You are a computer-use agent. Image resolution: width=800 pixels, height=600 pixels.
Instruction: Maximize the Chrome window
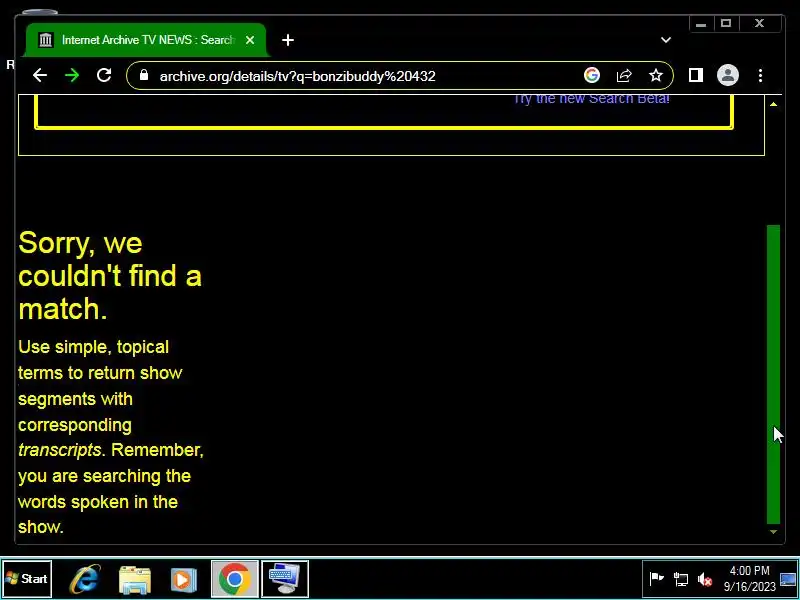[x=726, y=23]
